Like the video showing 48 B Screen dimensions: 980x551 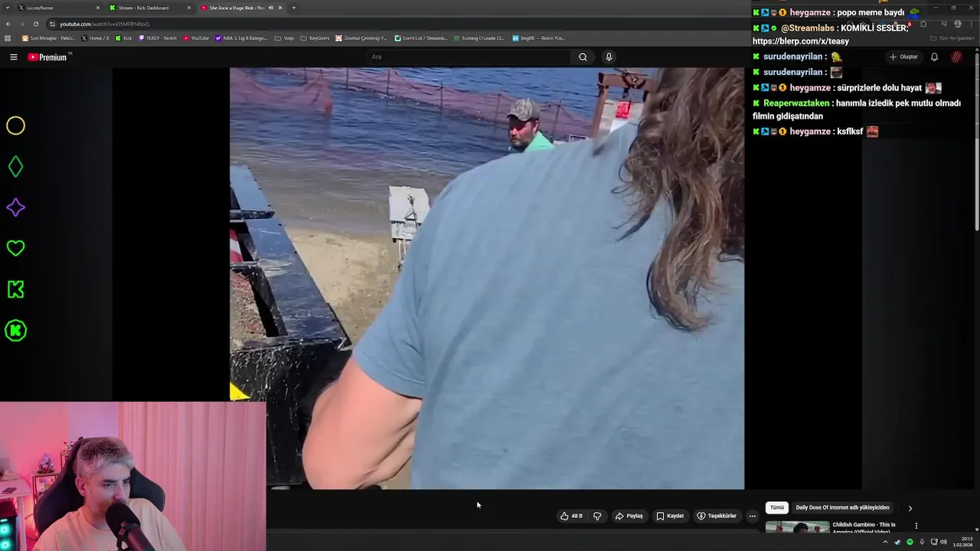571,516
